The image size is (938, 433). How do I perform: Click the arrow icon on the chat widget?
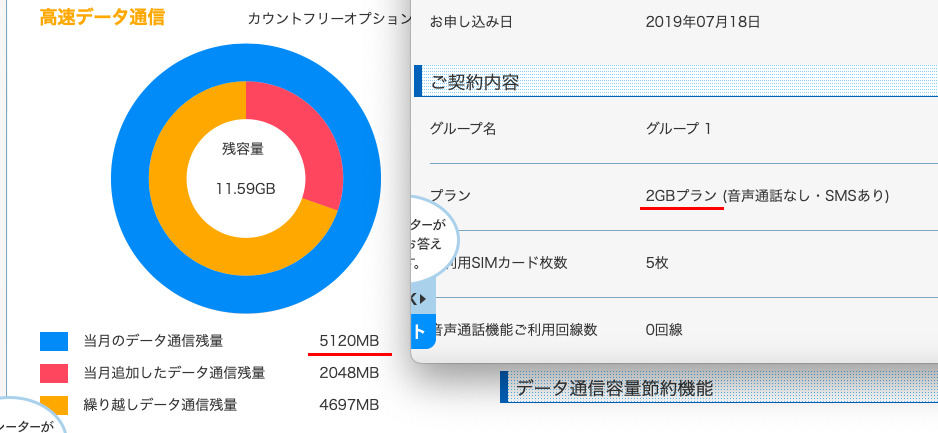418,299
